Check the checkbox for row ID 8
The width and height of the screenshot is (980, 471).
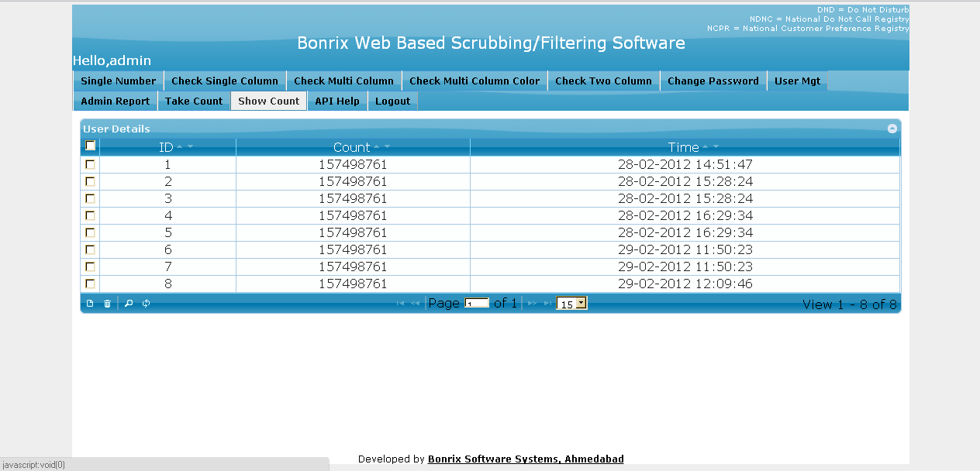(91, 284)
